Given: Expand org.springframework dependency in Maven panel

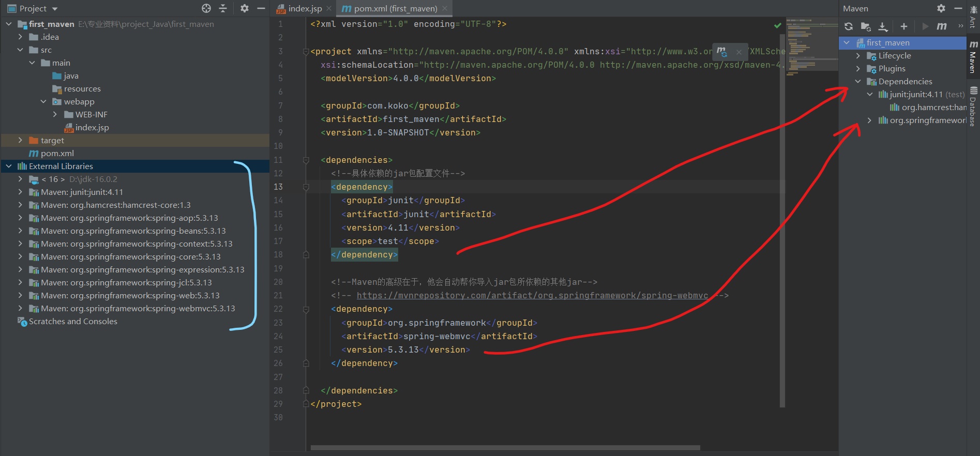Looking at the screenshot, I should [x=870, y=120].
